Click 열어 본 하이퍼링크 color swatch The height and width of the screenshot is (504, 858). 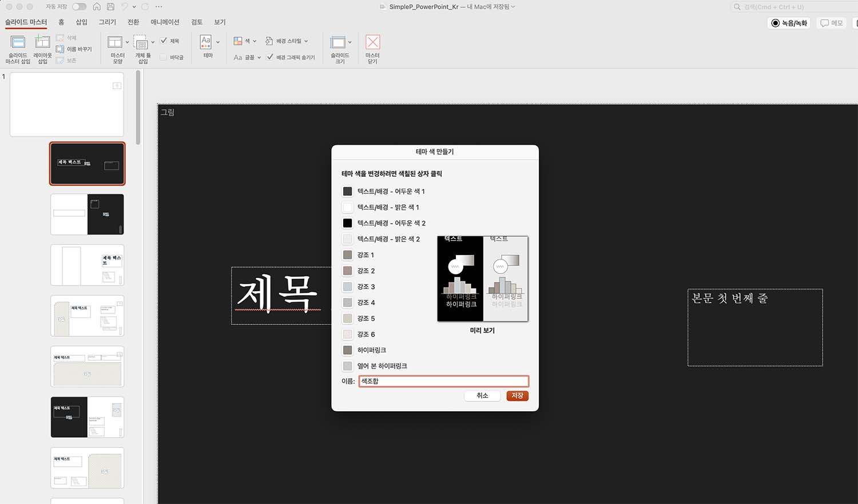coord(347,366)
